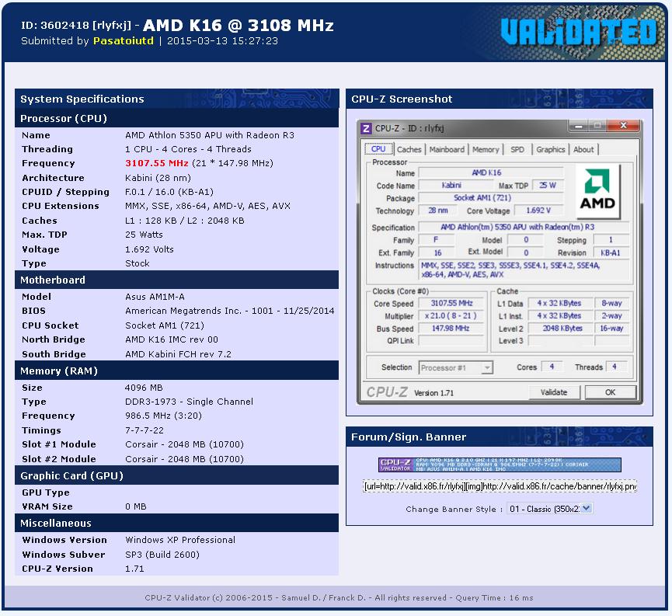672x616 pixels.
Task: Click the Validate button in CPU-Z
Action: pos(554,392)
